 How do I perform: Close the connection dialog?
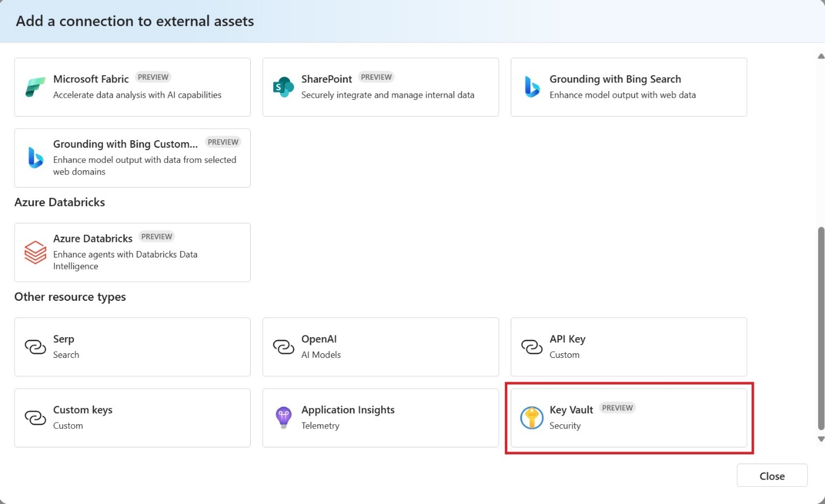[x=772, y=475]
